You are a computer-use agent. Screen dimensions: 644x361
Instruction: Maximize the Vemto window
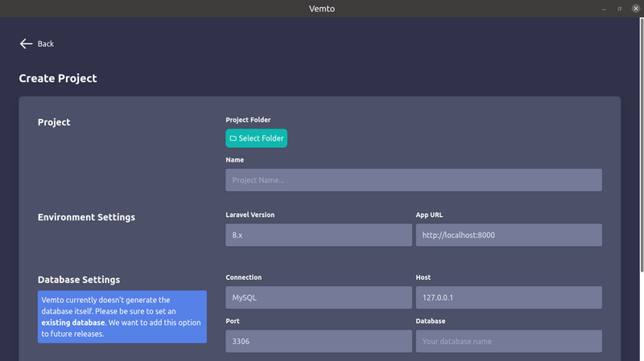coord(620,9)
